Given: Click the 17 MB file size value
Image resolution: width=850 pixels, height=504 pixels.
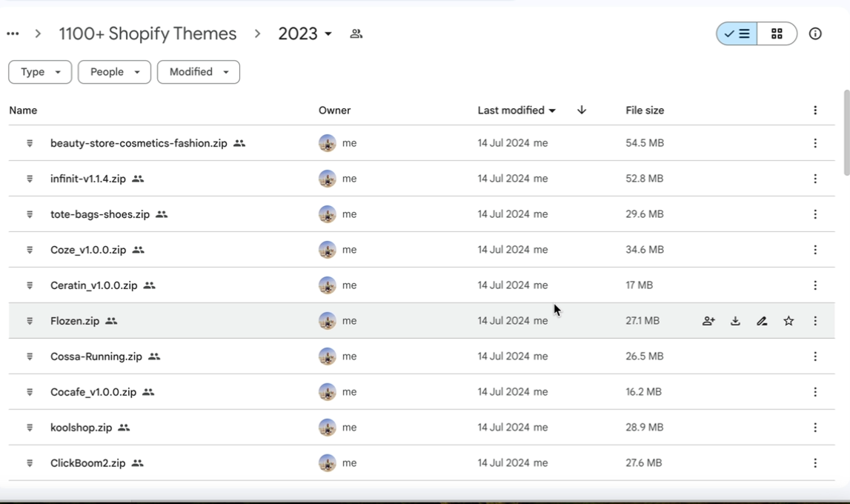Looking at the screenshot, I should click(639, 285).
